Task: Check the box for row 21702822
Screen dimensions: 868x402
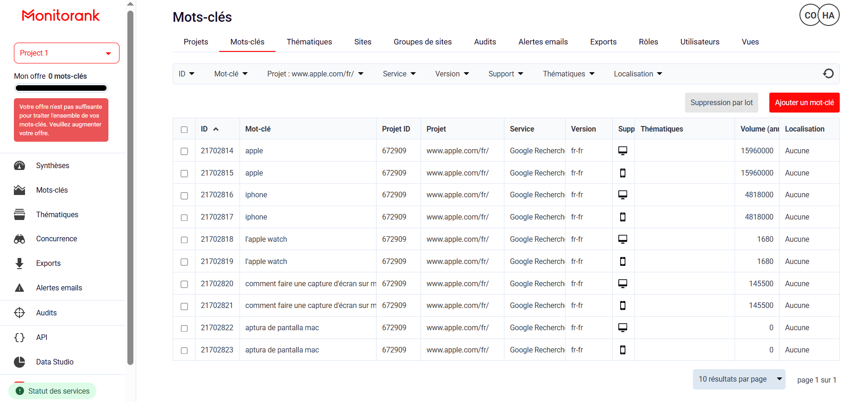Action: pyautogui.click(x=184, y=328)
